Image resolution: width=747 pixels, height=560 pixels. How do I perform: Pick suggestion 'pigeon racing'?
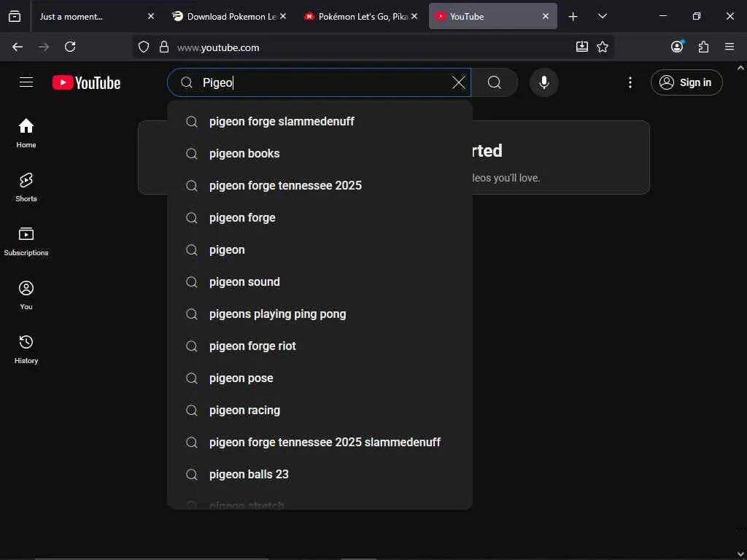coord(320,410)
